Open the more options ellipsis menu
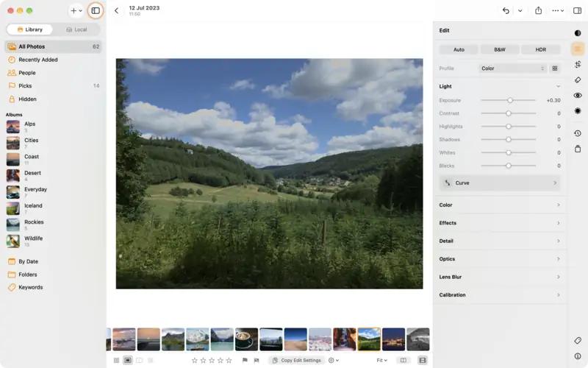The width and height of the screenshot is (588, 368). coord(558,10)
